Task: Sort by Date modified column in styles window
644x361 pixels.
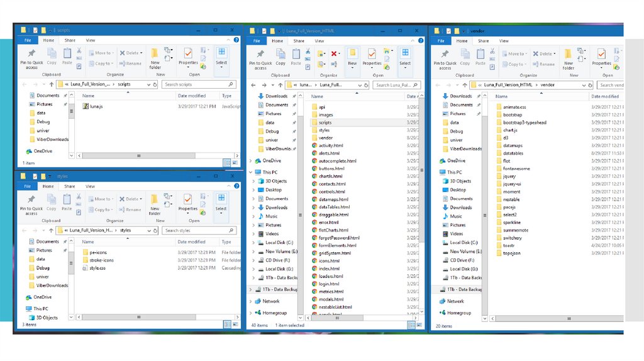Action: coord(191,242)
